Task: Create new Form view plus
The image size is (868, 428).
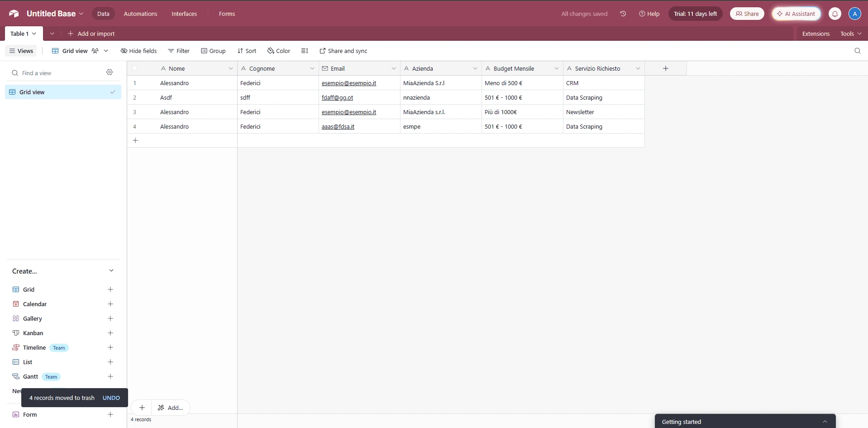Action: (x=110, y=414)
